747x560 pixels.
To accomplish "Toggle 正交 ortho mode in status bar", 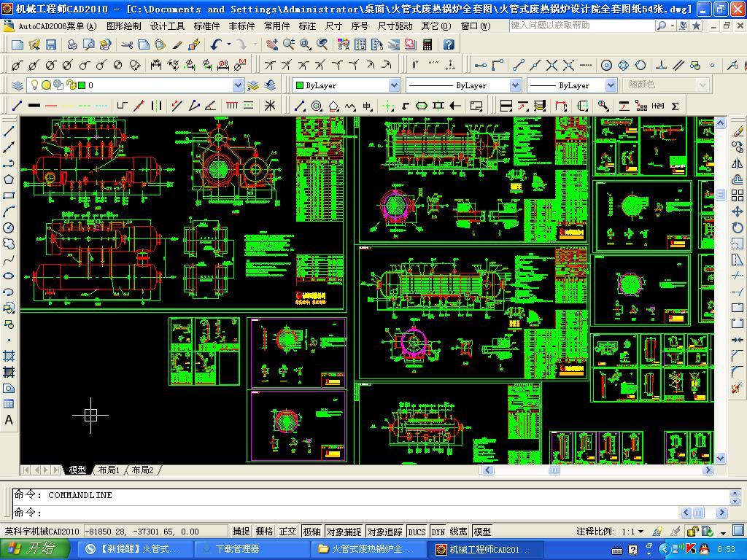I will (x=287, y=532).
